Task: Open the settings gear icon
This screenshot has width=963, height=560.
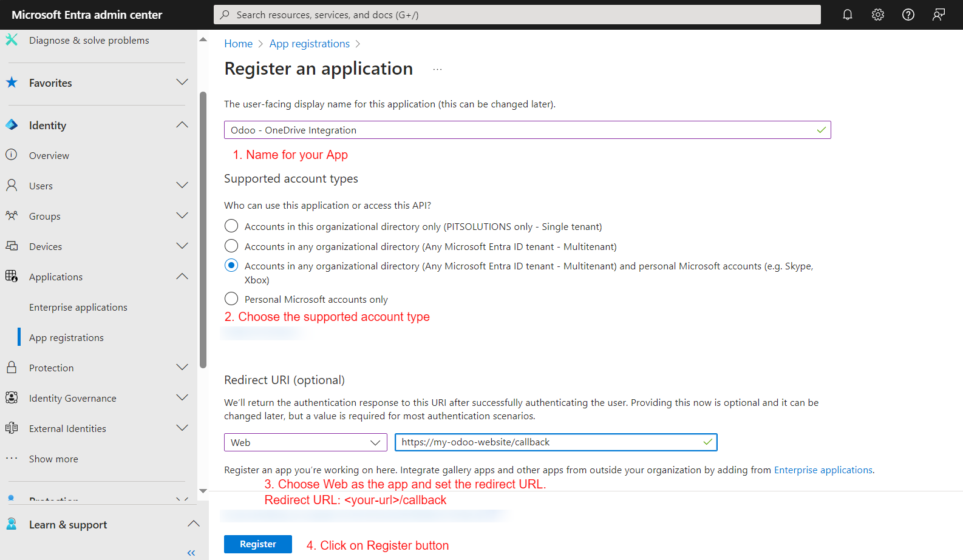Action: [x=877, y=15]
